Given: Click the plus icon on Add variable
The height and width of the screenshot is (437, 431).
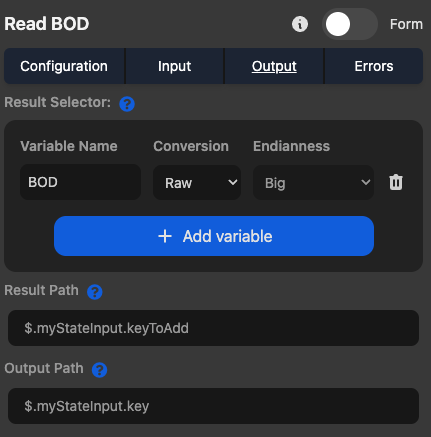Looking at the screenshot, I should pos(165,236).
